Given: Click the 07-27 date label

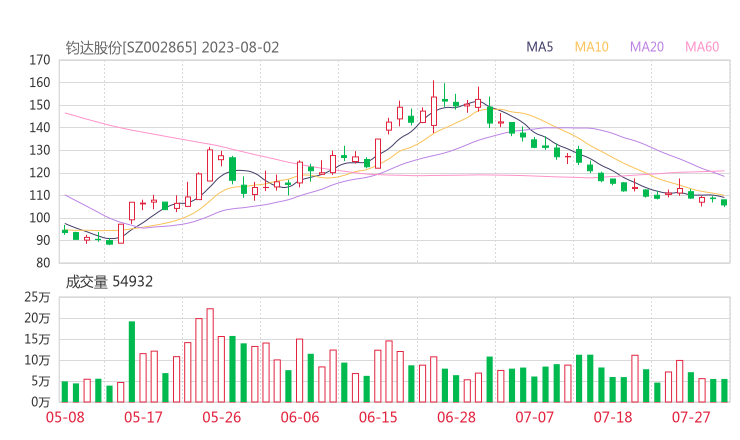Looking at the screenshot, I should coord(691,418).
